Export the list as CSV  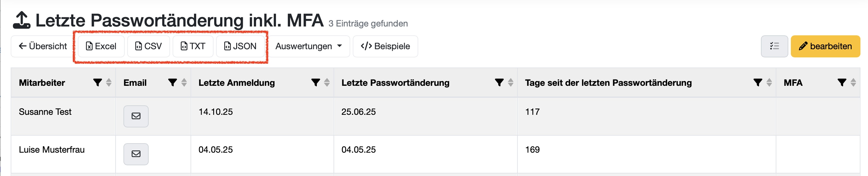[x=148, y=46]
